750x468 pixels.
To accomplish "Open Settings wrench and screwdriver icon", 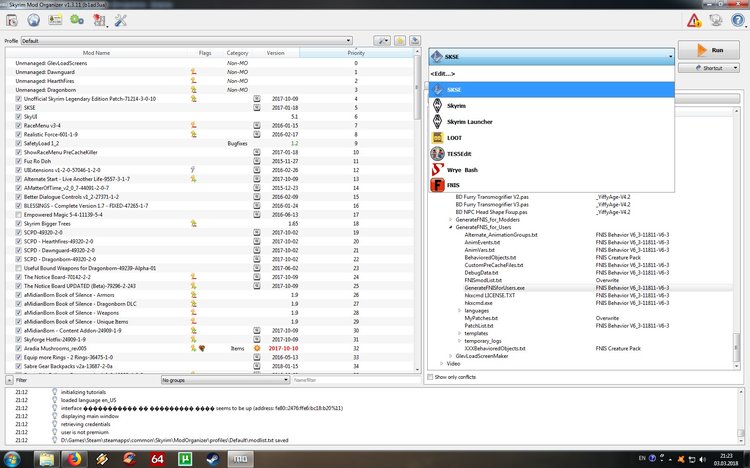I will coord(121,20).
